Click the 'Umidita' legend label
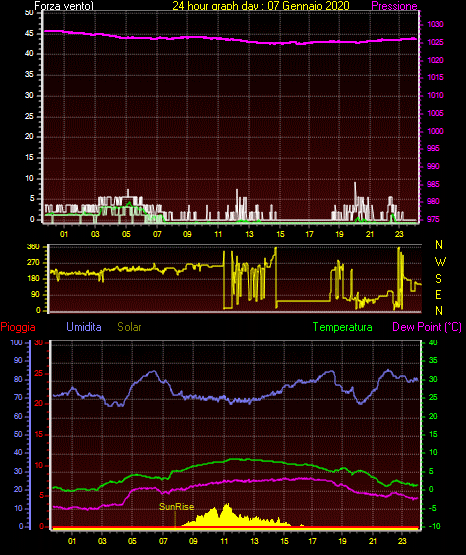 point(84,327)
